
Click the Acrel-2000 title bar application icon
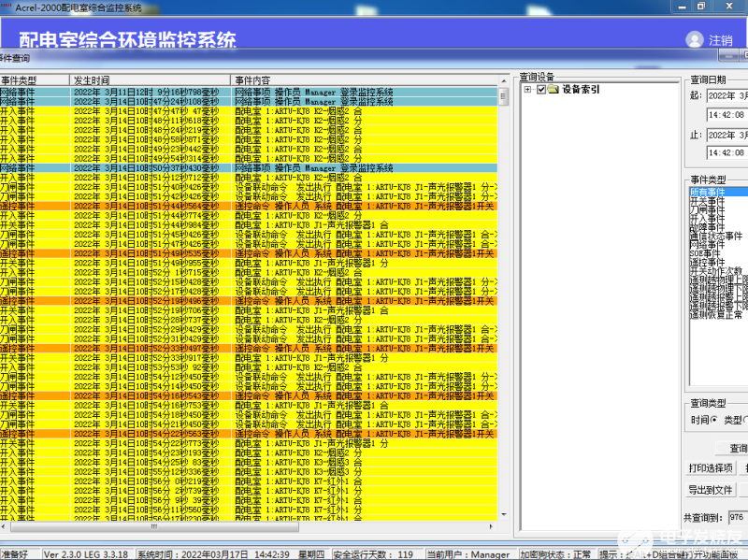click(7, 6)
